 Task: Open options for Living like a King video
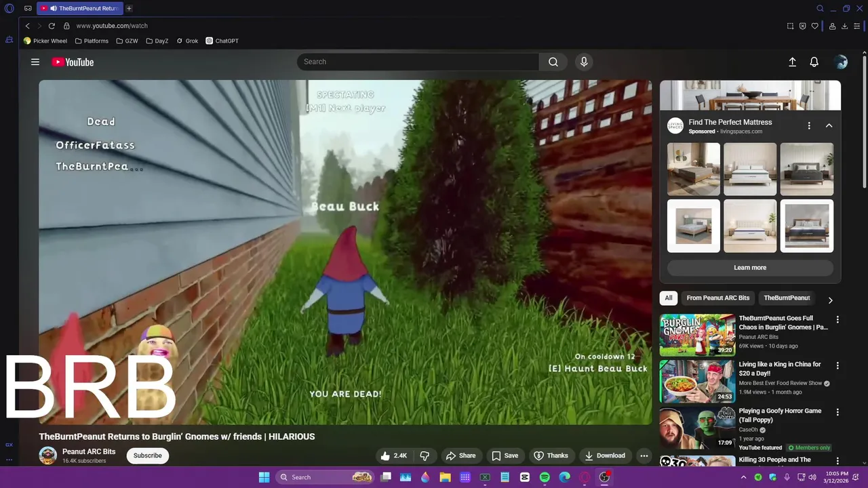[837, 366]
